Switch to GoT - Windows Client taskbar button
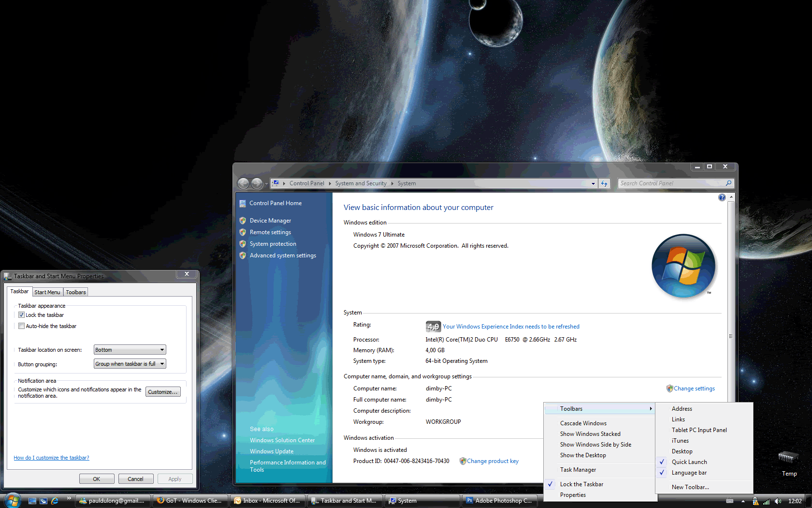812x508 pixels. click(190, 501)
